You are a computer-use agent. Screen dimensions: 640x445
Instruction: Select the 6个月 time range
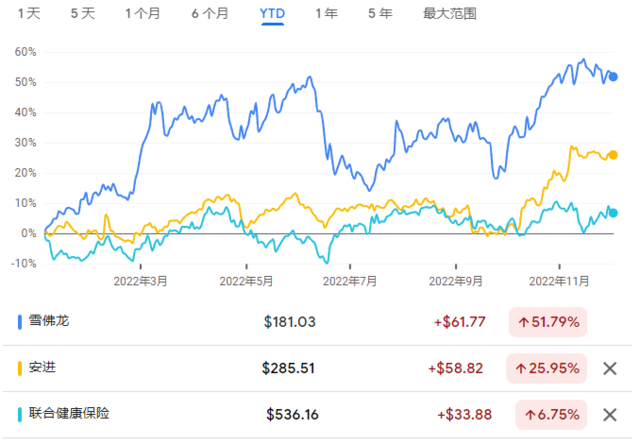210,13
